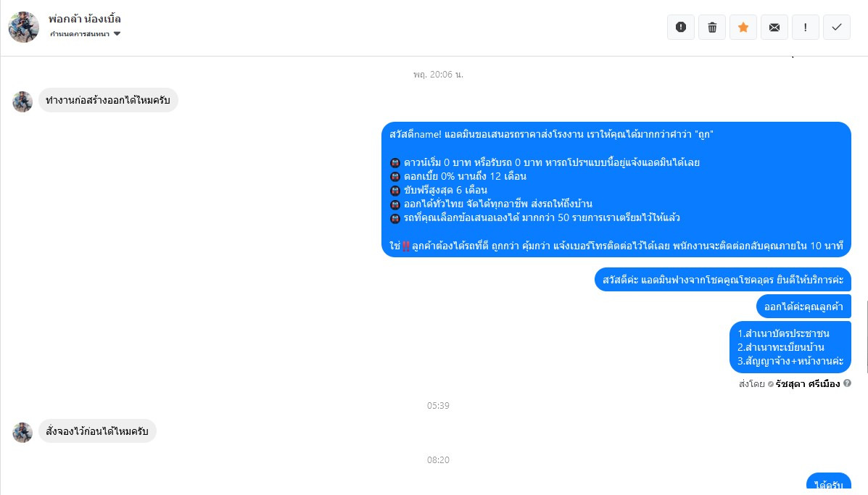This screenshot has height=495, width=868.
Task: Select the ได้ครับ reply bubble at bottom
Action: tap(829, 483)
